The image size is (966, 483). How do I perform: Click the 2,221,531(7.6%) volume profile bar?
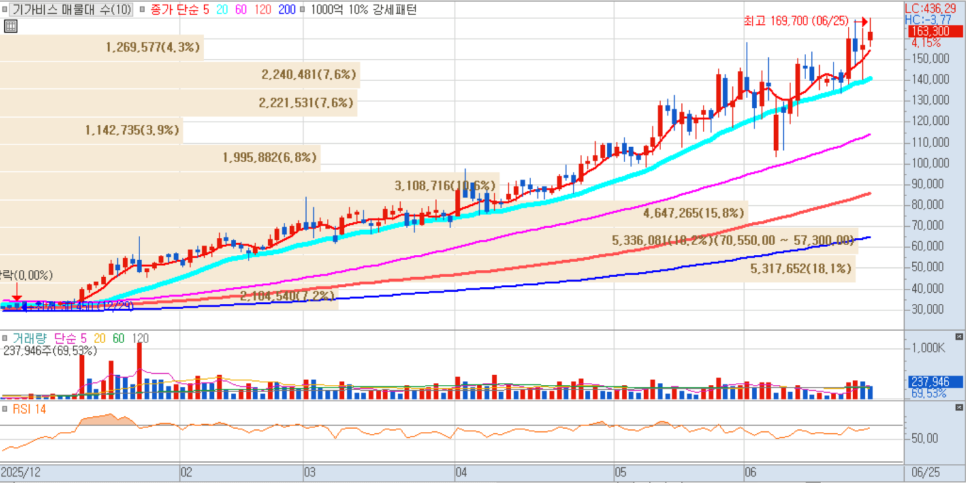click(x=179, y=102)
